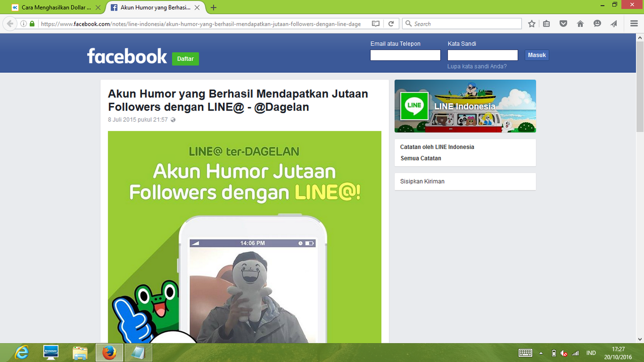Open the bookmarks list icon

coord(547,24)
